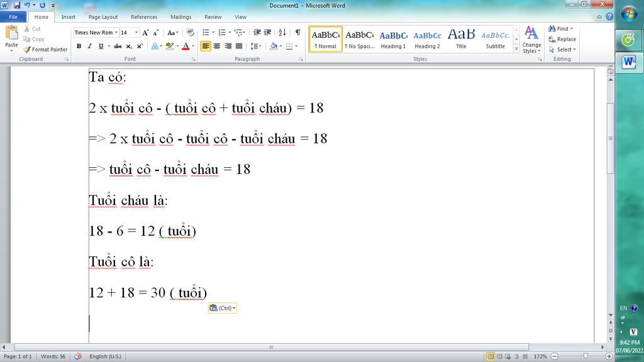
Task: Open the References ribbon tab
Action: [144, 17]
